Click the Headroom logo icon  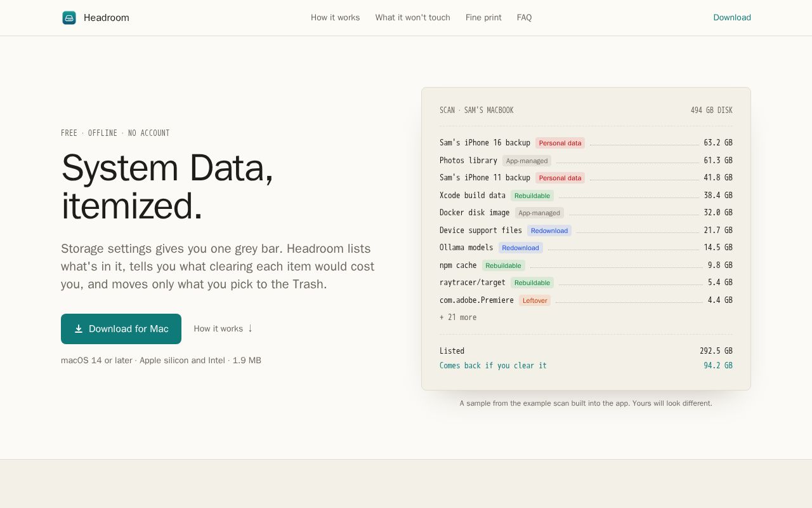pyautogui.click(x=69, y=18)
